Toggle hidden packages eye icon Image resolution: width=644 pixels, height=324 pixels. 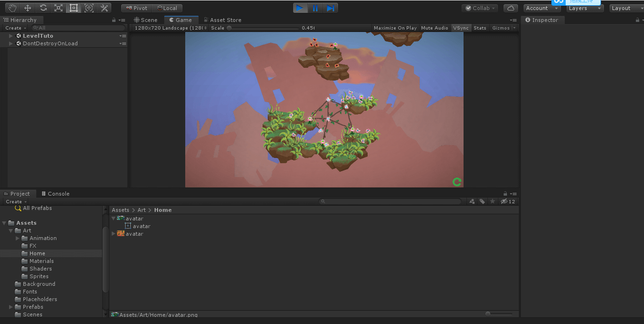point(508,201)
